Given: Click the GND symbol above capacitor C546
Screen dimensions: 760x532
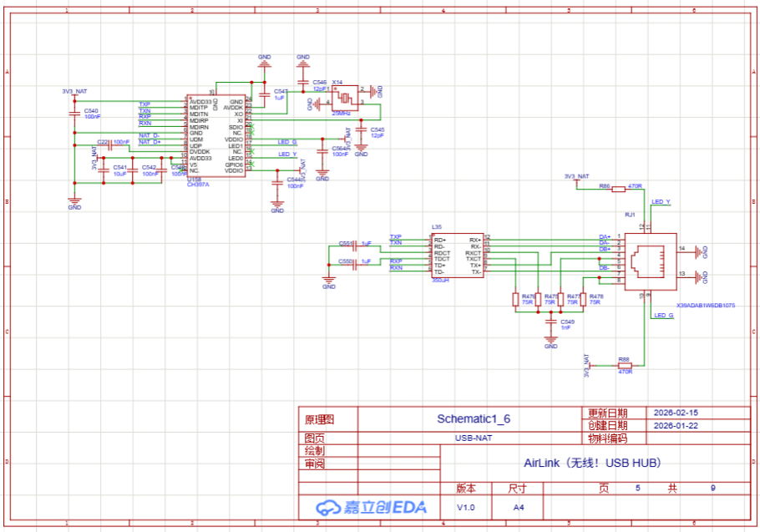Looking at the screenshot, I should pyautogui.click(x=303, y=61).
